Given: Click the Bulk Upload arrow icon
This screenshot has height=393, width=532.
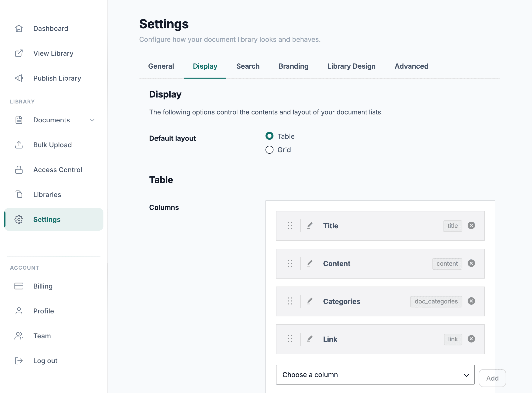Looking at the screenshot, I should (x=19, y=145).
